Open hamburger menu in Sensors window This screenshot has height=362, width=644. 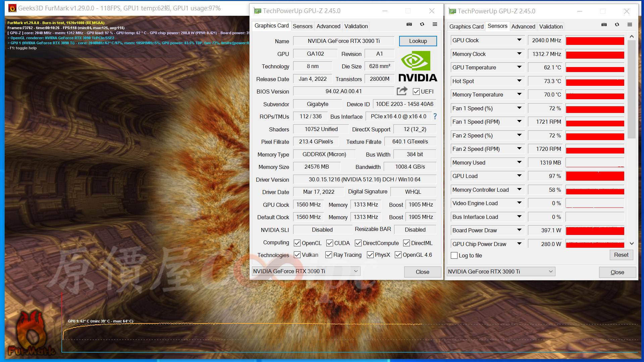pyautogui.click(x=630, y=24)
